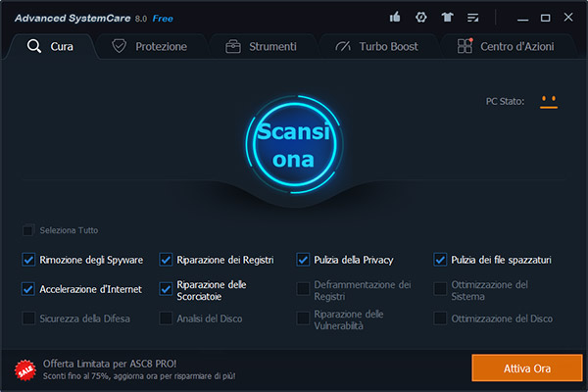The height and width of the screenshot is (392, 588).
Task: Click the Free edition label
Action: (x=163, y=19)
